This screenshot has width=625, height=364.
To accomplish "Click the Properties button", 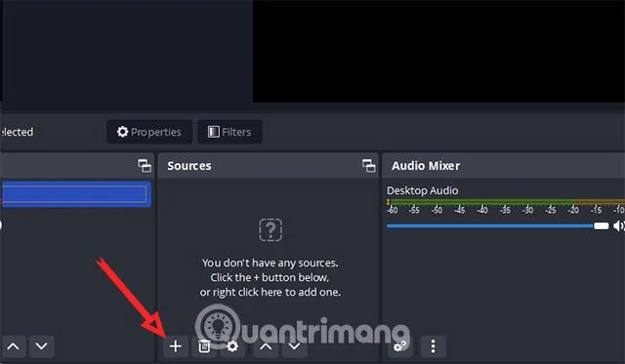I will point(149,132).
